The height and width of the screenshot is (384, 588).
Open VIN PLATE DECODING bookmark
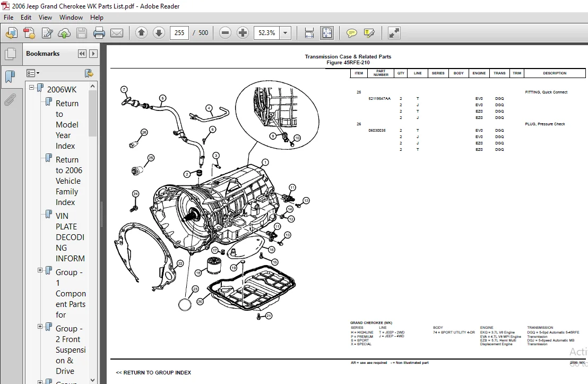pyautogui.click(x=70, y=237)
